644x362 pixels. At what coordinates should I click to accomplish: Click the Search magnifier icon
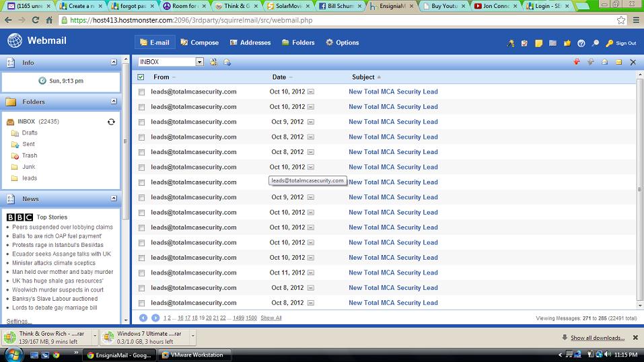(595, 43)
